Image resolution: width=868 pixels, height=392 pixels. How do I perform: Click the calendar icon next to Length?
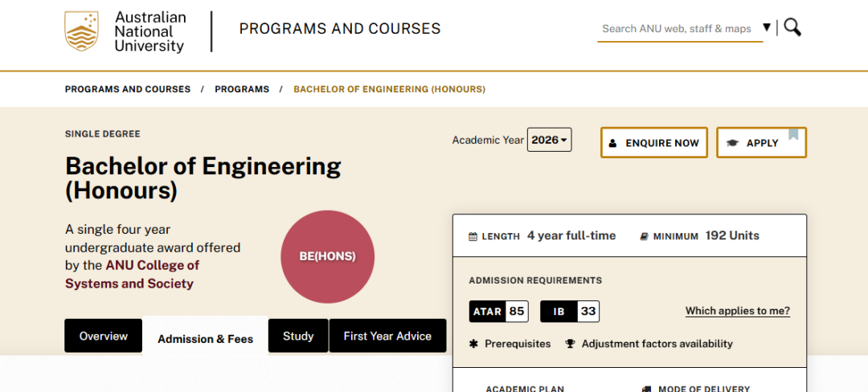click(x=473, y=237)
